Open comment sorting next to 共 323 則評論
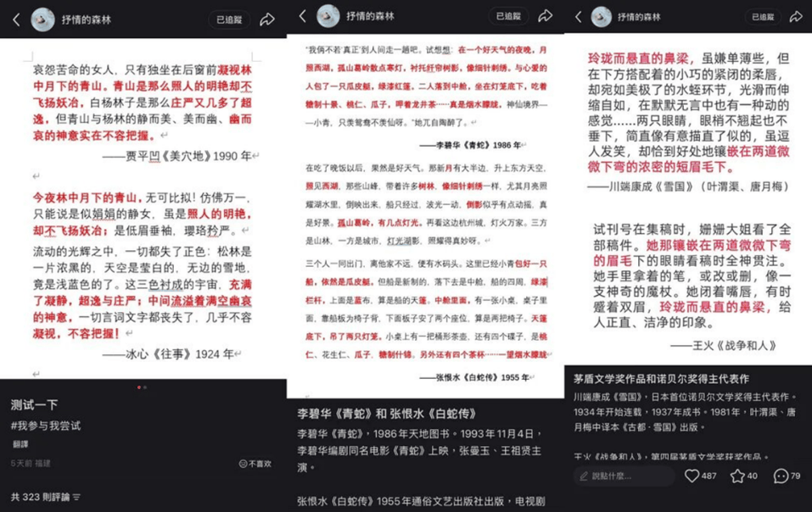812x512 pixels. pos(76,496)
